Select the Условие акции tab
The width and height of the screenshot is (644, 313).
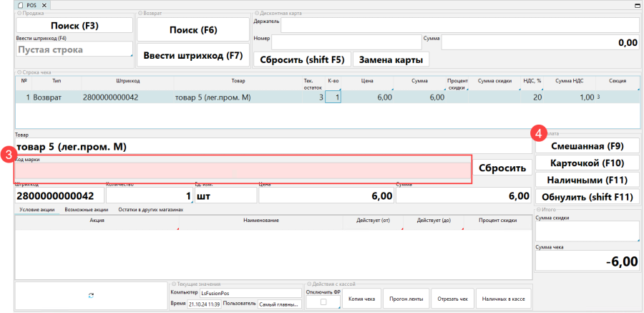click(x=36, y=210)
